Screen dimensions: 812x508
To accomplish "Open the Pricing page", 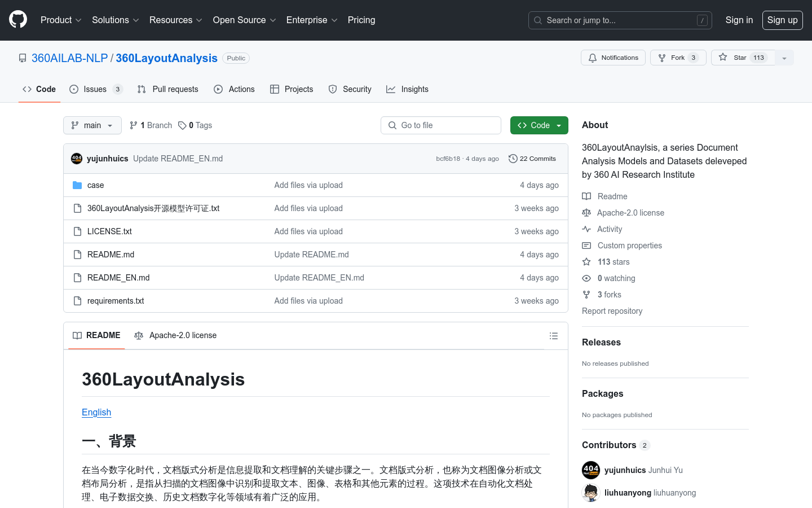I will click(361, 20).
